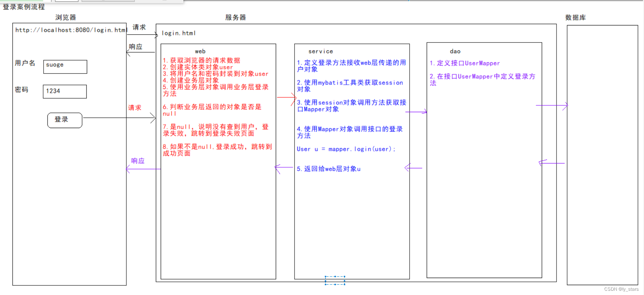Viewport: 644px width, 295px height.
Task: Click web step 7 登录失败 text
Action: pos(216,130)
